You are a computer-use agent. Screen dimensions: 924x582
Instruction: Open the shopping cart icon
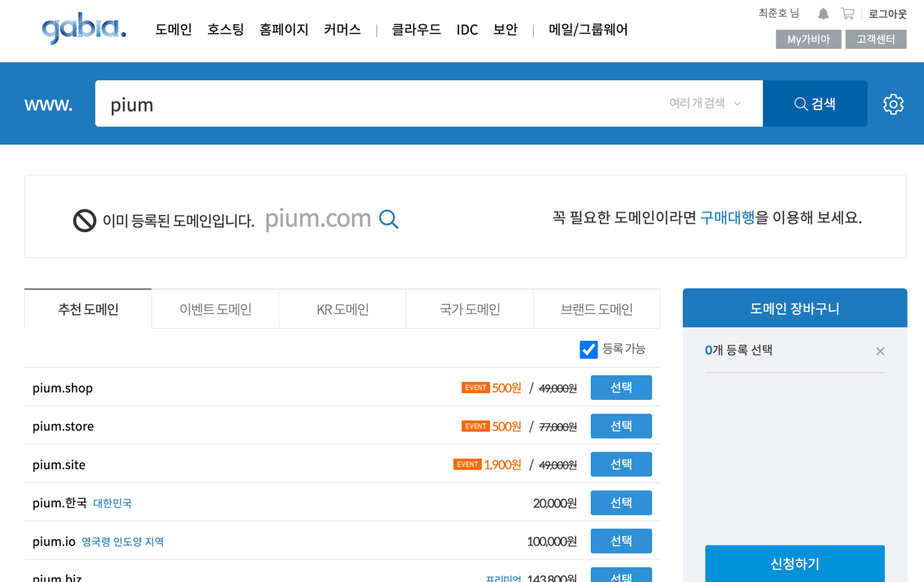click(x=848, y=13)
